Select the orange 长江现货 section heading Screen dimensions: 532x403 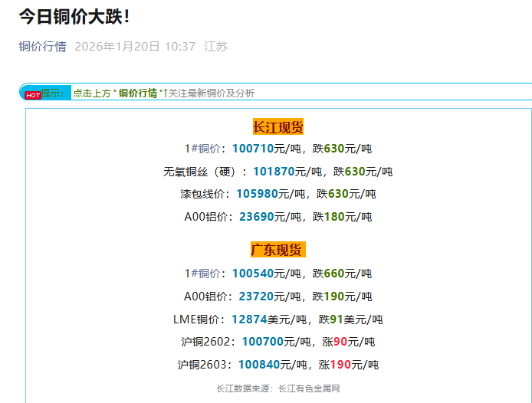click(278, 127)
